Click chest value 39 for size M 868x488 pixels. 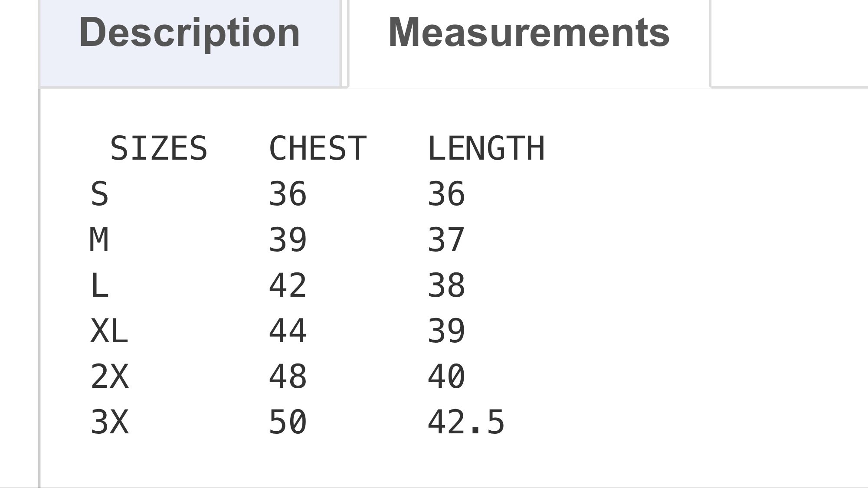(x=288, y=240)
